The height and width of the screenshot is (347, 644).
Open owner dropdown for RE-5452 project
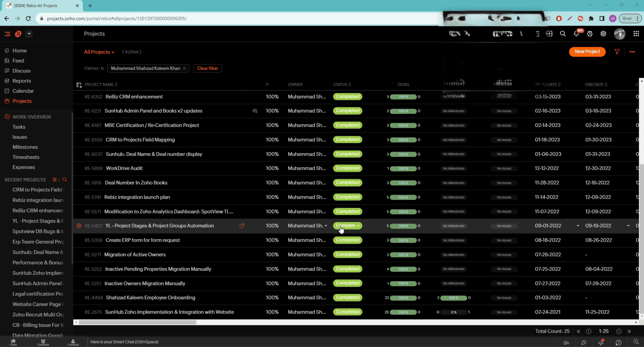tap(326, 226)
